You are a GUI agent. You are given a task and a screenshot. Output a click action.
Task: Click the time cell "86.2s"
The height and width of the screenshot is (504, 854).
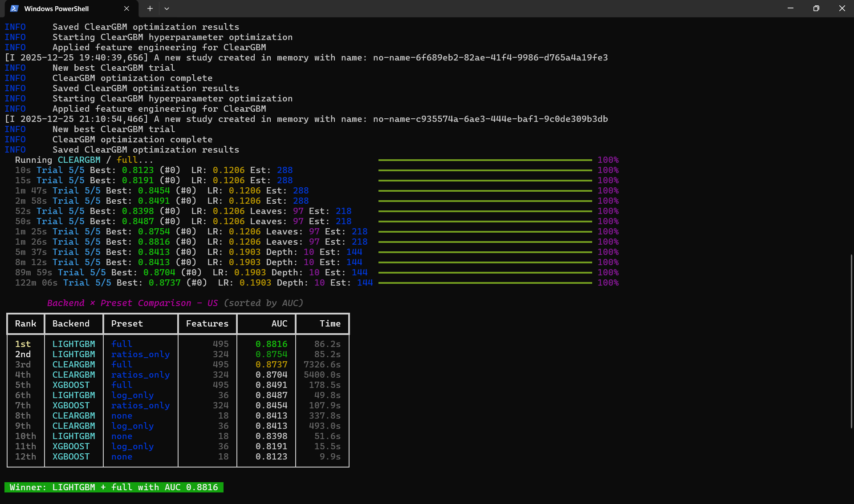click(327, 344)
